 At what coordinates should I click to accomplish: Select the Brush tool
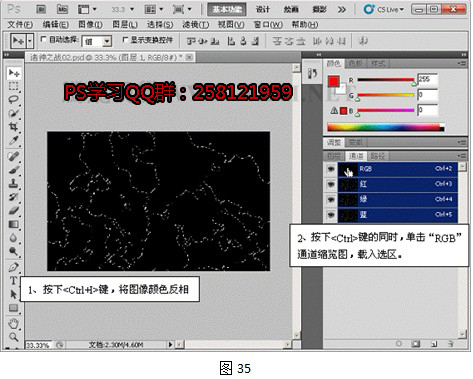point(14,170)
